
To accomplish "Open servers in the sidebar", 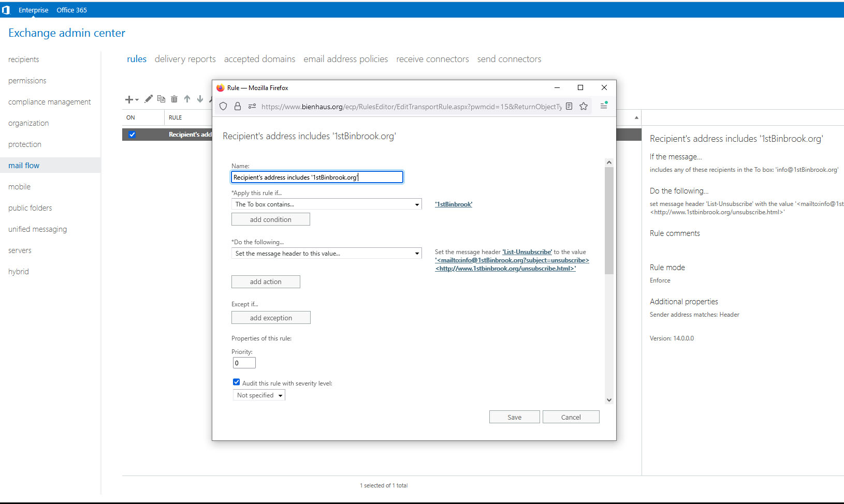I will [20, 250].
